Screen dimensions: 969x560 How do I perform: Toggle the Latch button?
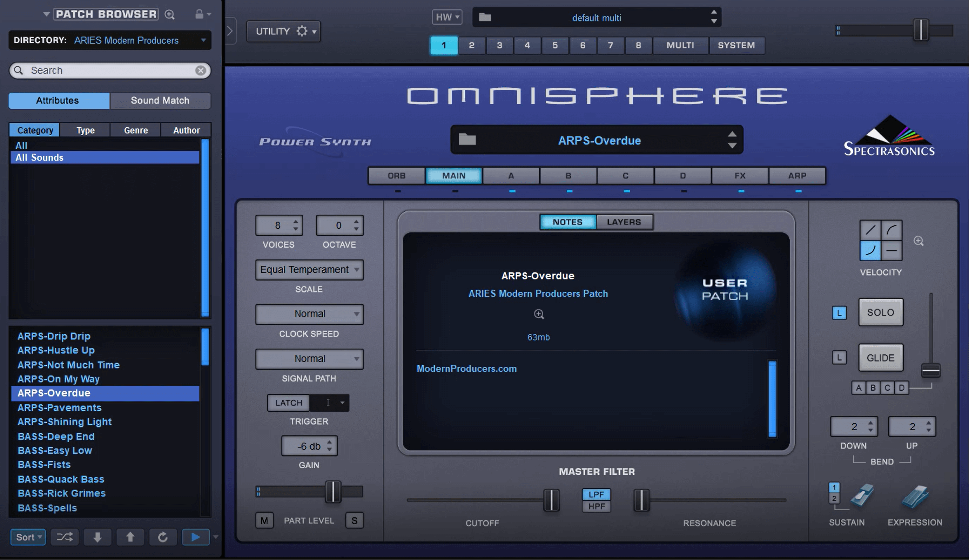pyautogui.click(x=288, y=403)
